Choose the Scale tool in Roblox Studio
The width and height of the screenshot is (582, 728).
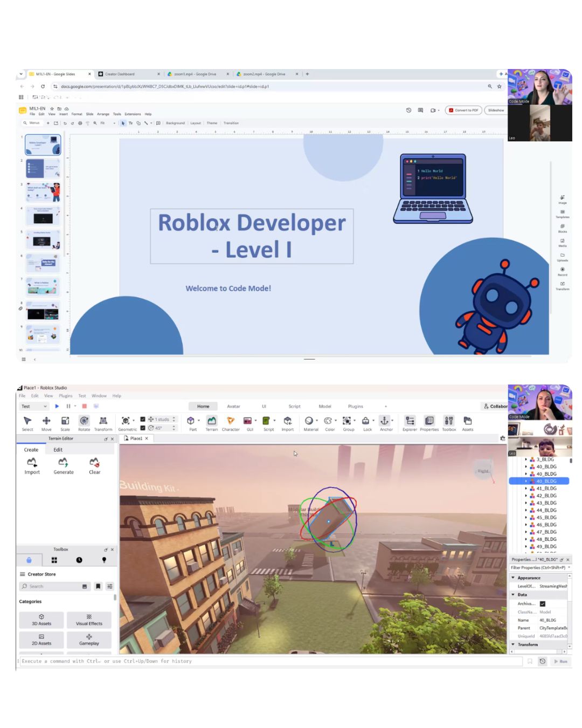[x=65, y=423]
